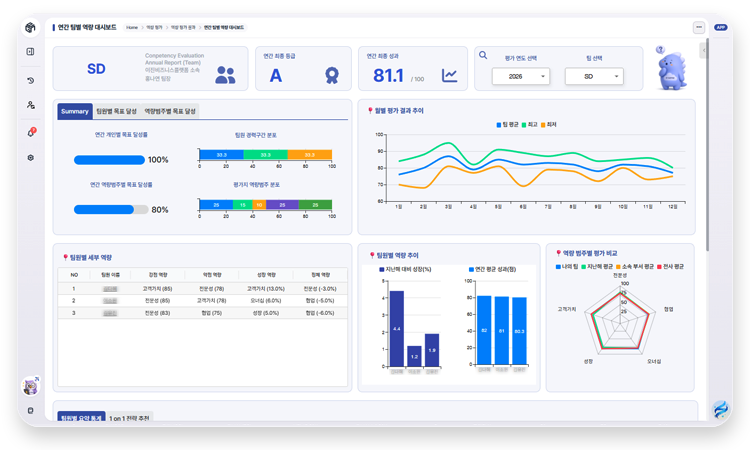
Task: Toggle 지난해 대비 성장(%) legend item
Action: [405, 270]
